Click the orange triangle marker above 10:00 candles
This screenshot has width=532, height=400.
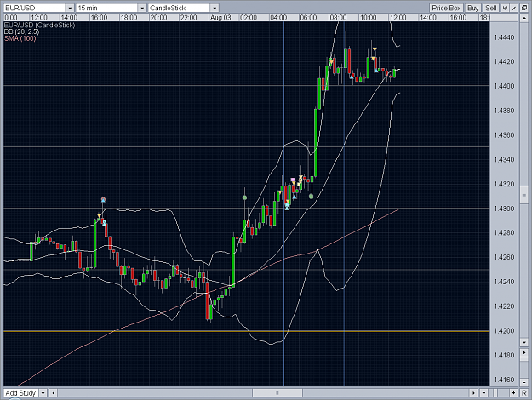coord(375,50)
